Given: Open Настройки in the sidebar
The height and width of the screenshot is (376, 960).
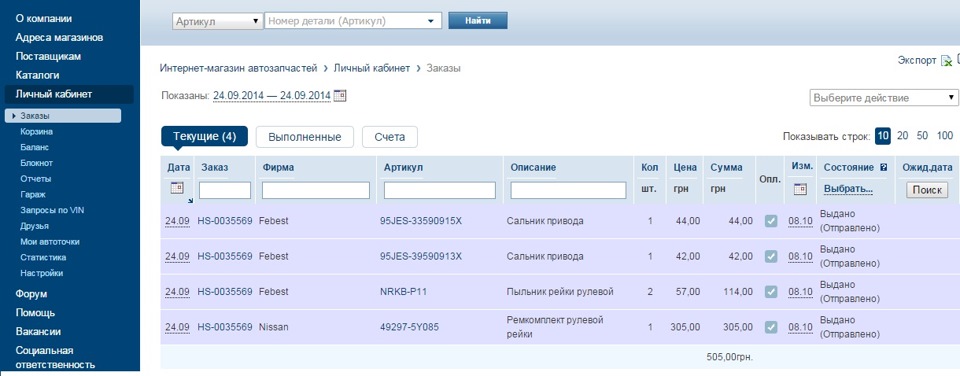Looking at the screenshot, I should pyautogui.click(x=41, y=273).
